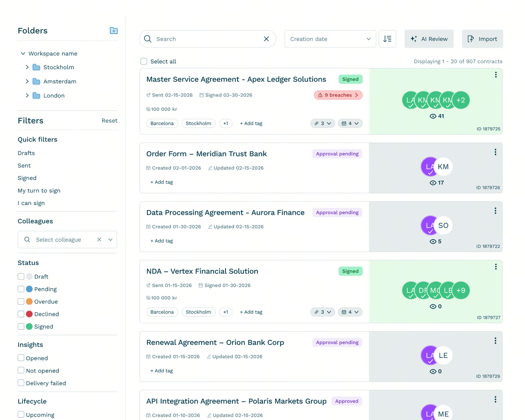
Task: Enable the Overdue status filter
Action: coord(21,301)
